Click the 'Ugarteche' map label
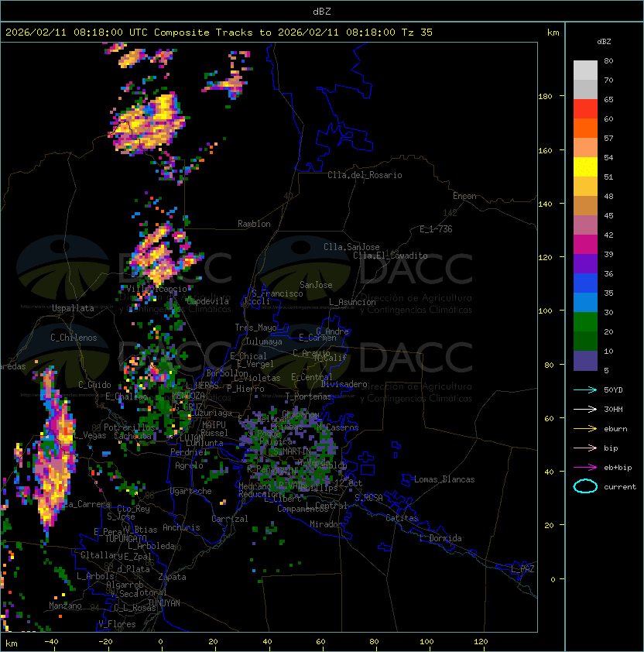 tap(191, 491)
